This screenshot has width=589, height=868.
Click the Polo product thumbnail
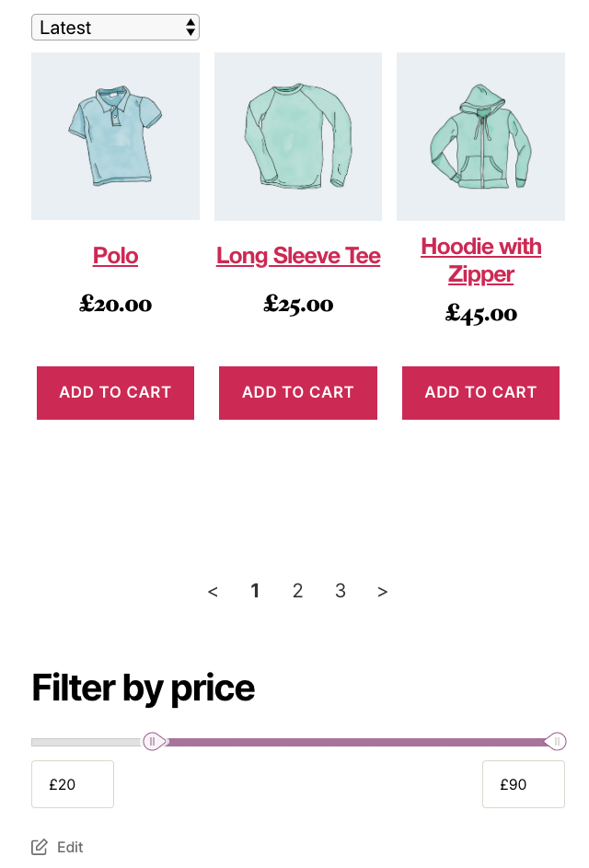[115, 135]
